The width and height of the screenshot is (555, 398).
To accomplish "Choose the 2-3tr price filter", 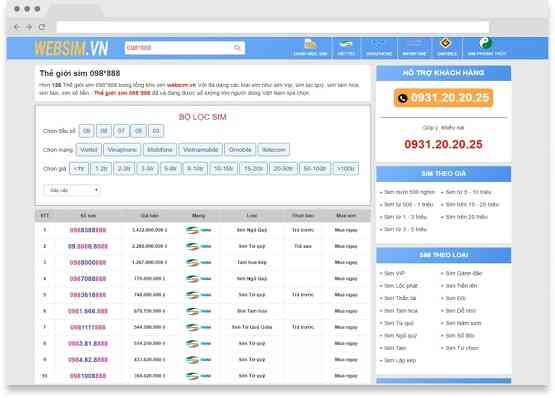I will [124, 169].
